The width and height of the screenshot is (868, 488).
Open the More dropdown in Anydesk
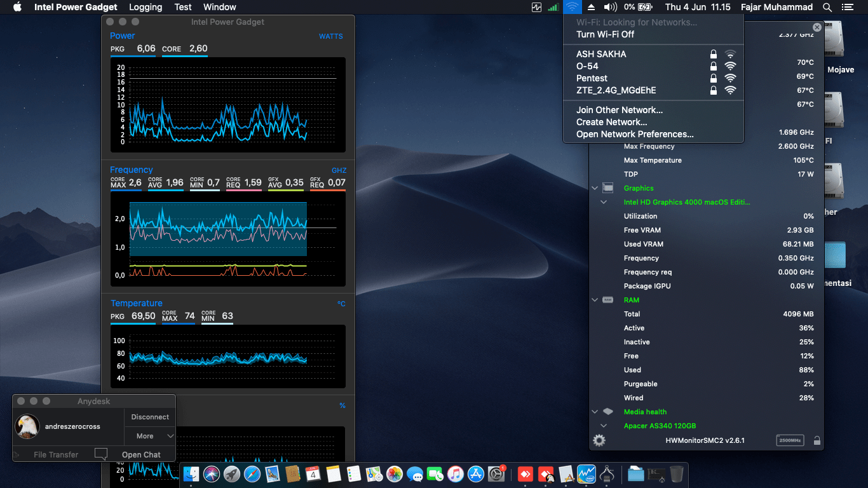click(x=150, y=436)
